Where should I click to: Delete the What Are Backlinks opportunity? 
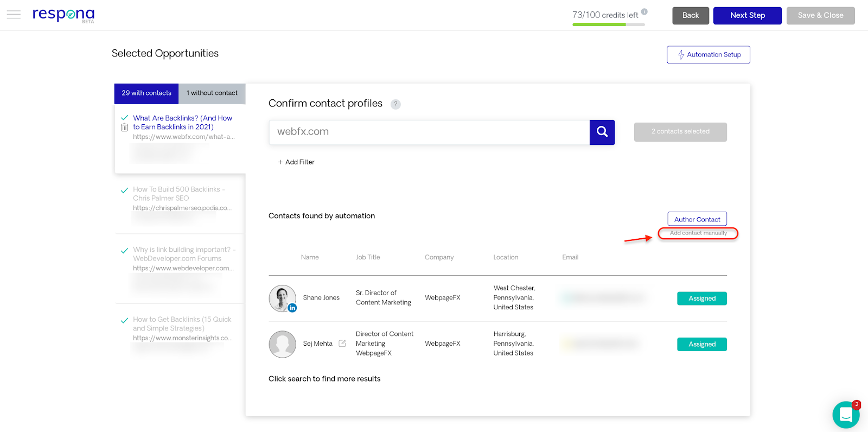tap(124, 128)
